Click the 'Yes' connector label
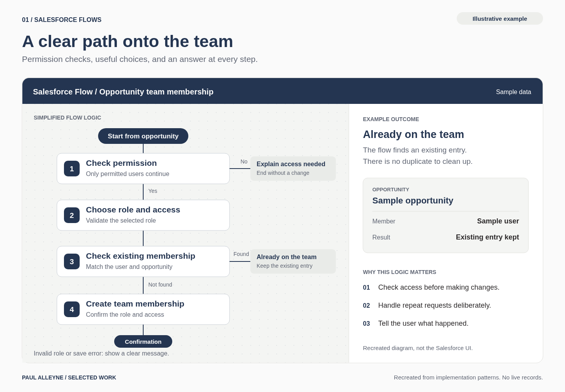Image resolution: width=565 pixels, height=392 pixels. [x=153, y=191]
